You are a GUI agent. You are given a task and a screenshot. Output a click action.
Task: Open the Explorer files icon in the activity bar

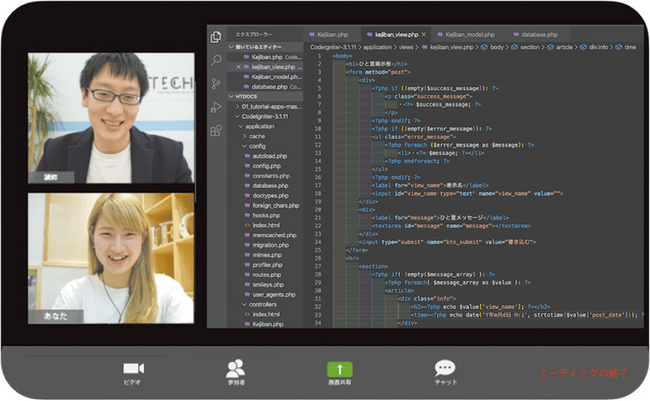pos(216,37)
